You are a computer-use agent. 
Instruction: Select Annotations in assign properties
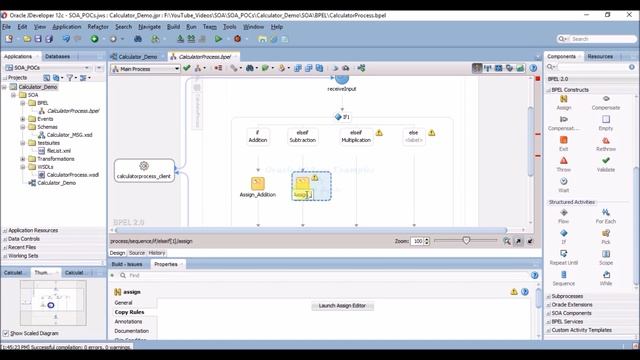(x=128, y=322)
